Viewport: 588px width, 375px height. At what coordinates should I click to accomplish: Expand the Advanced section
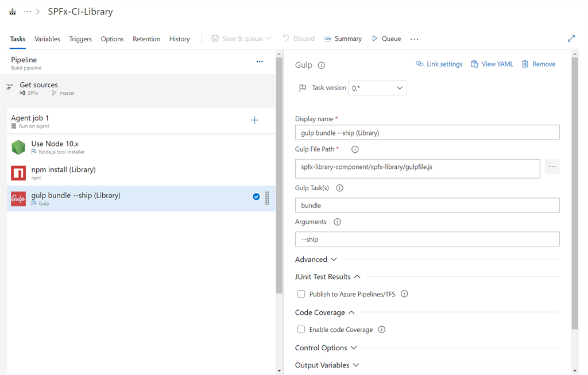coord(316,260)
